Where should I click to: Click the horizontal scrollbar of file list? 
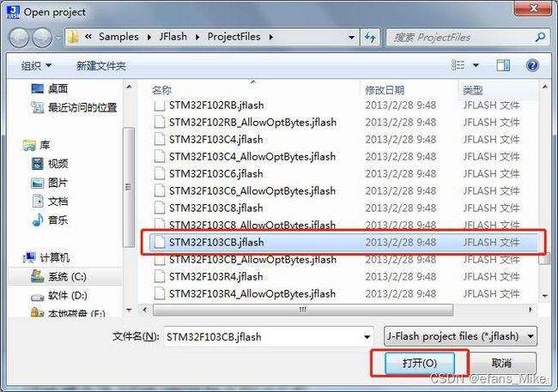click(303, 310)
